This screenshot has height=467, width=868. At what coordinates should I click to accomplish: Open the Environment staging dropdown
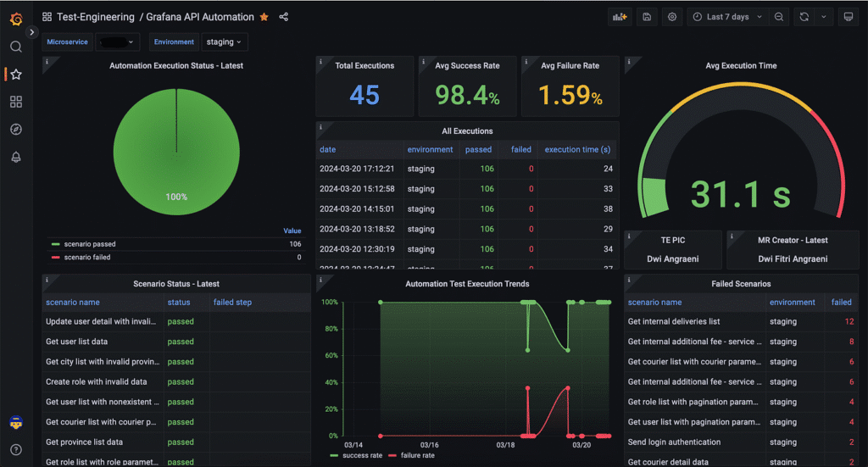click(224, 42)
